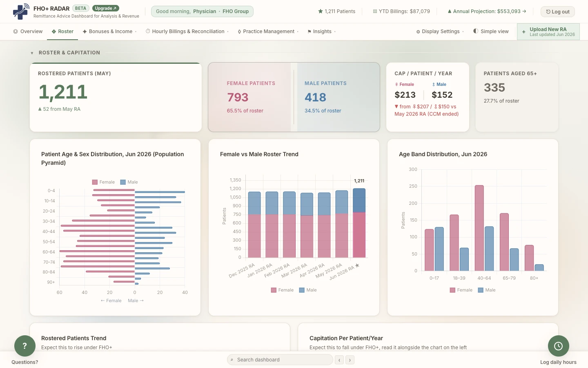Click the star icon beside 1,211 Patients

[x=321, y=11]
